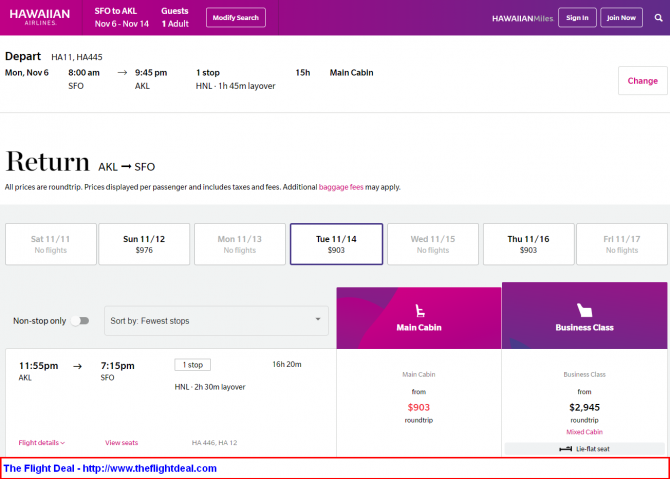Click the SFO to AKL trip summary

[x=122, y=18]
